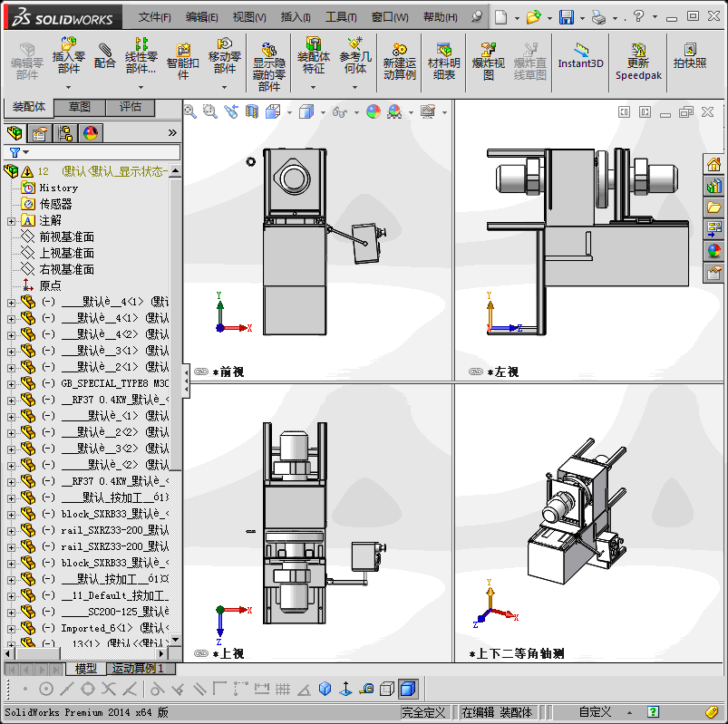The height and width of the screenshot is (724, 728).
Task: Open Insert Components dropdown arrow
Action: click(x=69, y=87)
